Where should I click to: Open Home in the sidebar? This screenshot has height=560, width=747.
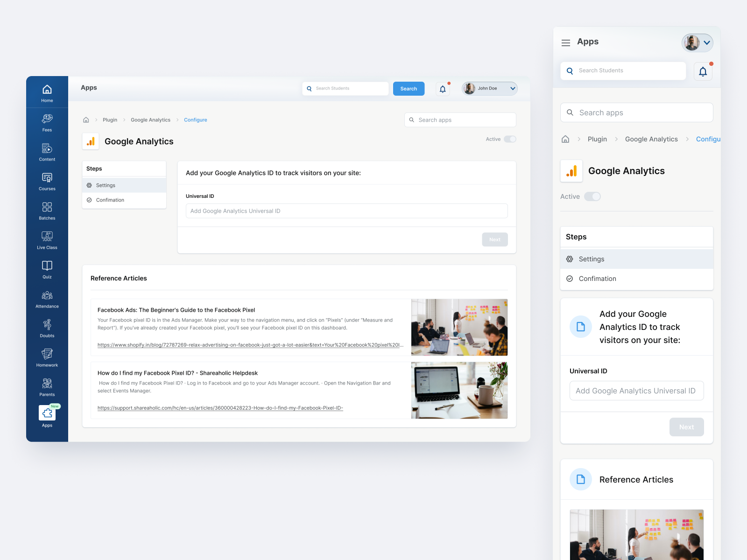[x=47, y=93]
